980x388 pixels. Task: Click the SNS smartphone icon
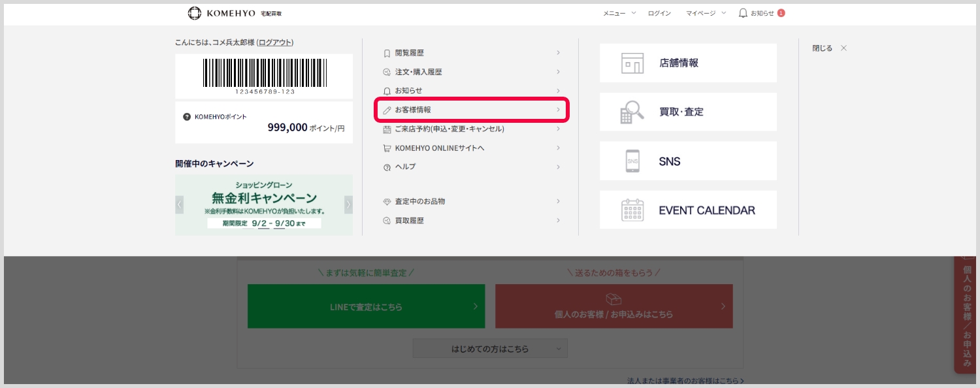click(632, 161)
